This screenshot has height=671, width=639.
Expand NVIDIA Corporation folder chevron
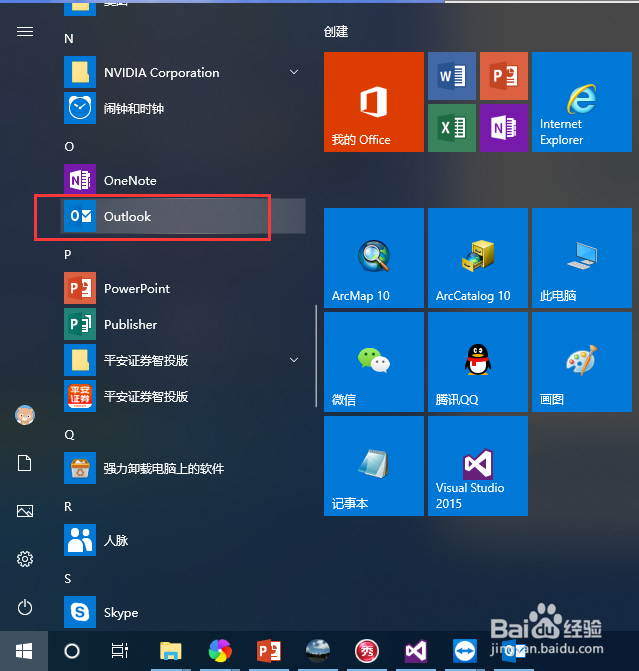(294, 72)
